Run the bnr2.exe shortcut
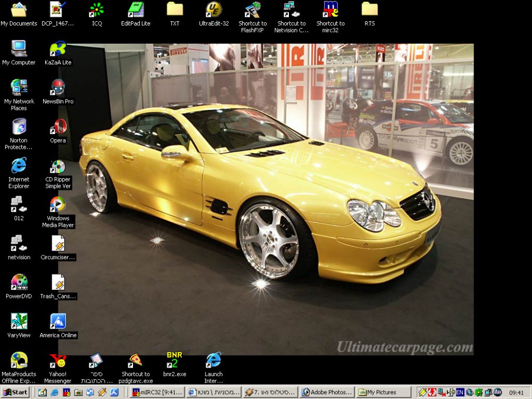 174,365
